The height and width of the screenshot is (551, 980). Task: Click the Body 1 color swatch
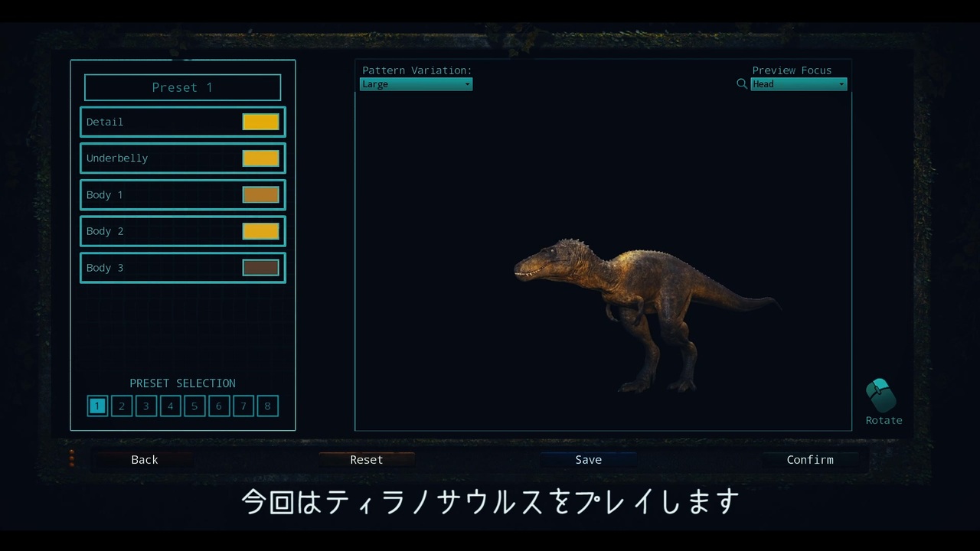coord(261,194)
